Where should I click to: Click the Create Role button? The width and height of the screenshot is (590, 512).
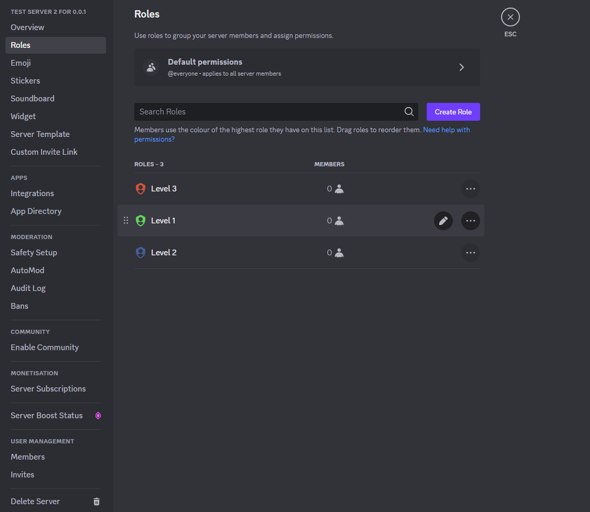(453, 112)
